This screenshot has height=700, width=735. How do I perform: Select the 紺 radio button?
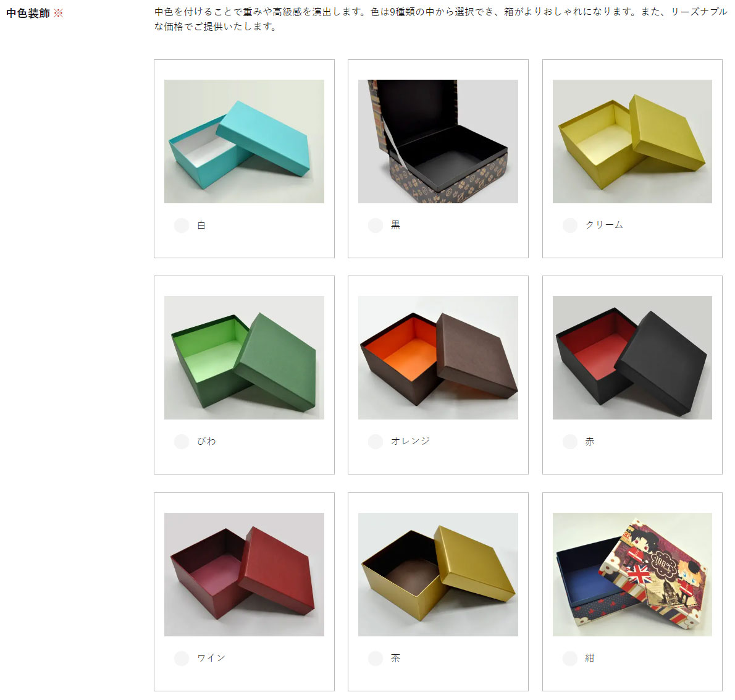570,658
